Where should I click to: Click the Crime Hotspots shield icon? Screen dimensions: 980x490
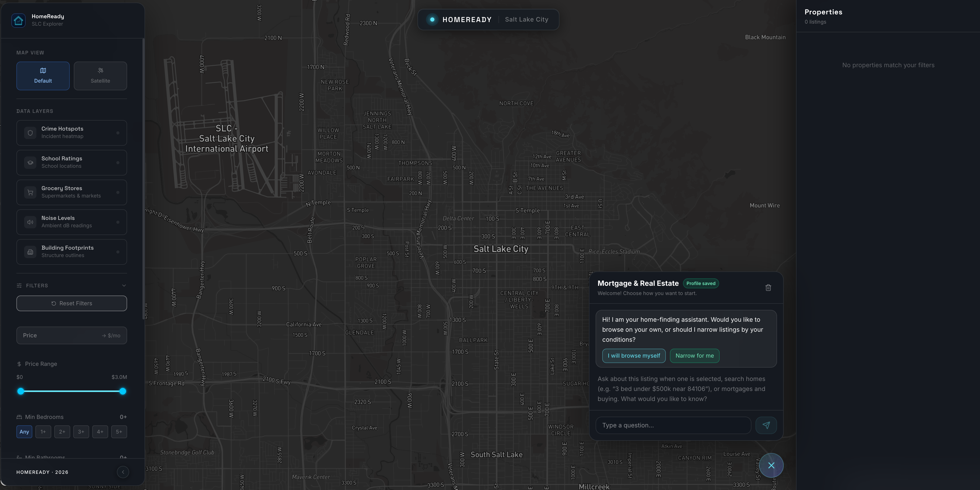[x=30, y=133]
